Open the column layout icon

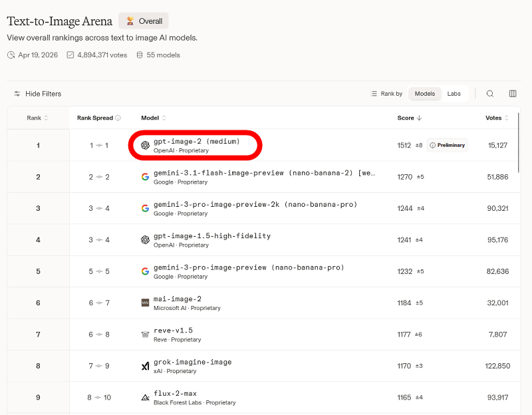513,94
